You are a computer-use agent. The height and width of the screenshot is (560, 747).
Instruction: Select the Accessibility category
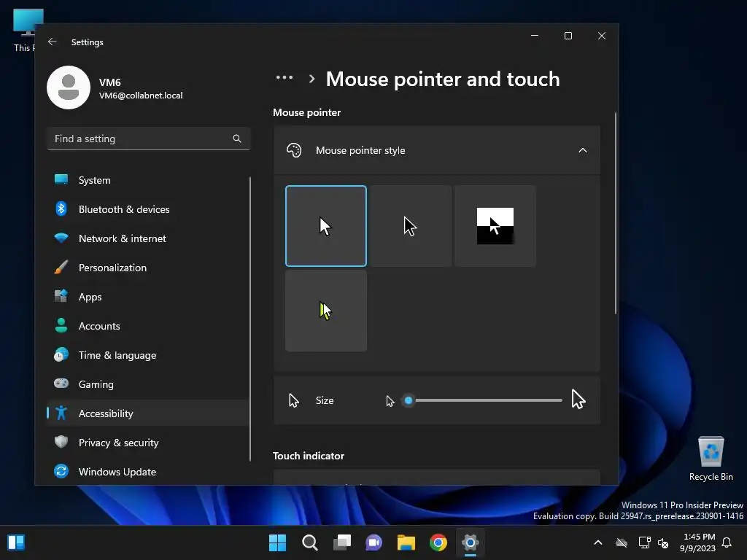(148, 413)
